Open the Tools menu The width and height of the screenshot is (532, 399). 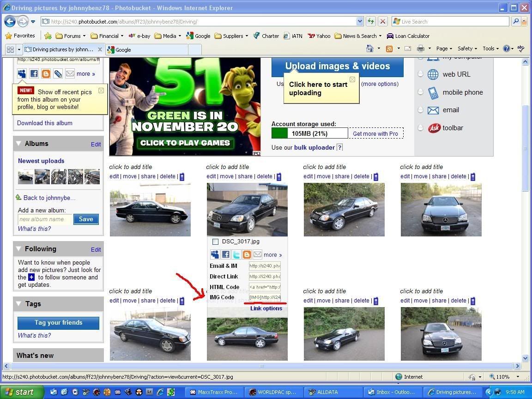[x=490, y=48]
